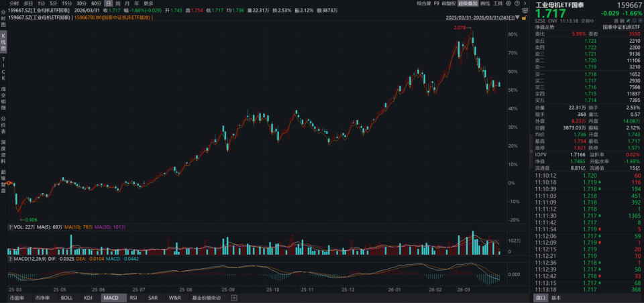This screenshot has width=644, height=303.
Task: Open the 前复权 price adjustment dropdown
Action: point(449,3)
